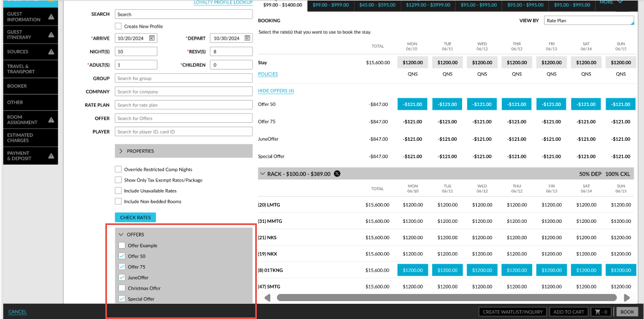Enable Include Unavailable Rates checkbox
The height and width of the screenshot is (319, 644).
coord(118,191)
